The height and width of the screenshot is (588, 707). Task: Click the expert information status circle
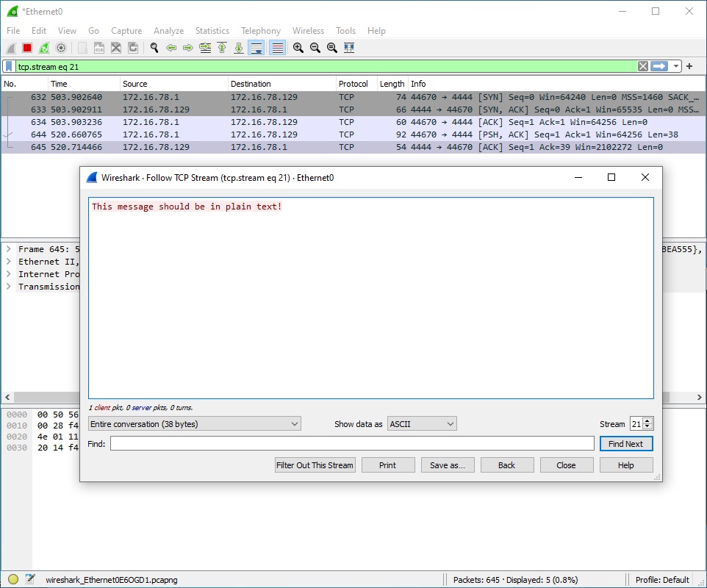click(13, 579)
